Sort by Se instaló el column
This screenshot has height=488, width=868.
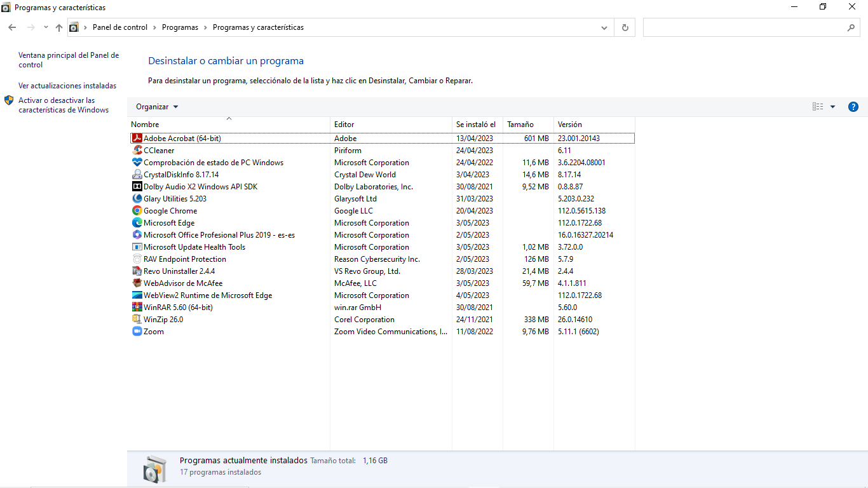(x=475, y=125)
